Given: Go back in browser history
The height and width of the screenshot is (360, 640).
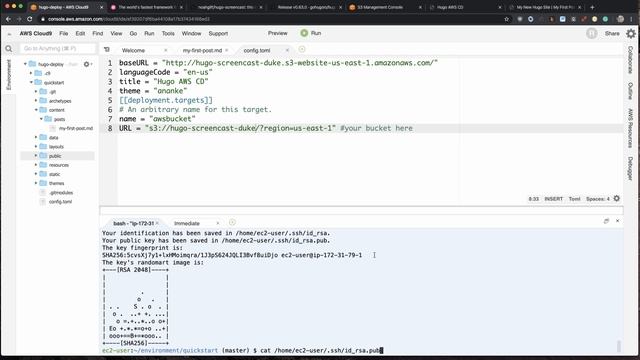Looking at the screenshot, I should [x=8, y=19].
